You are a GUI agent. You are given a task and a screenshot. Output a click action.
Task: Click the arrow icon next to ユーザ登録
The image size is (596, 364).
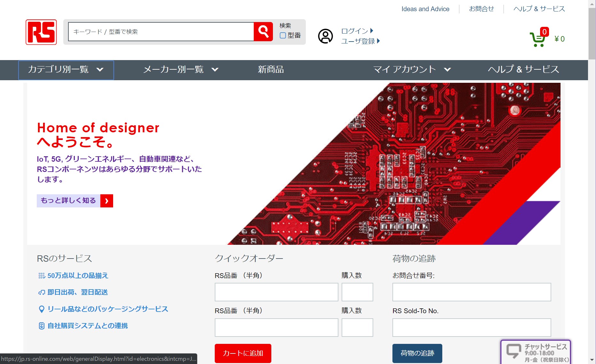tap(378, 41)
